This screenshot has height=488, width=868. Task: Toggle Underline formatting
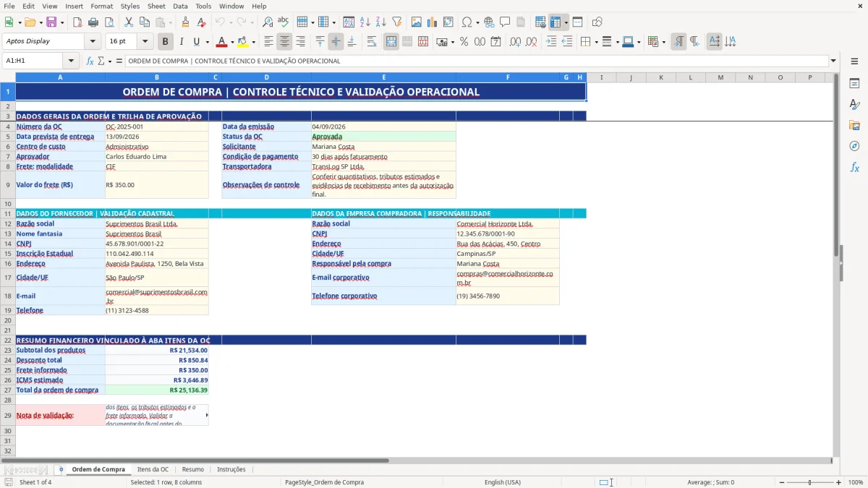[x=197, y=42]
